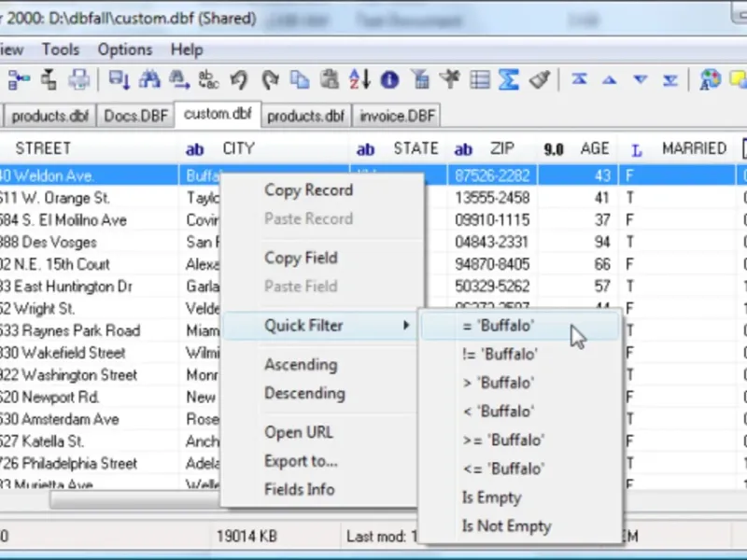Go to previous record up triangle
The image size is (747, 560).
tap(610, 80)
